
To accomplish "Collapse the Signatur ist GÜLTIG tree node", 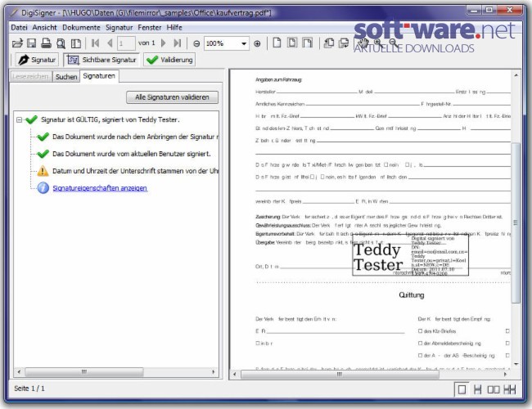I will tap(20, 119).
